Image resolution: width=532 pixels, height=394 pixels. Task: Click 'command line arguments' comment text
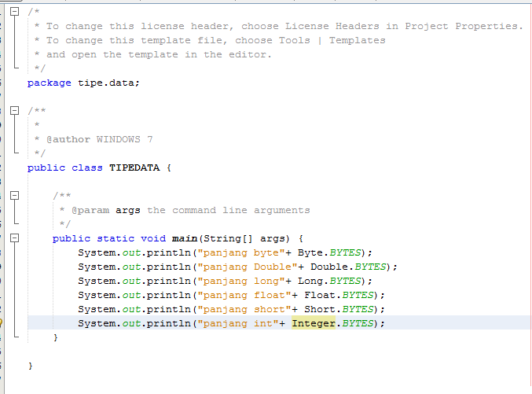pos(241,210)
